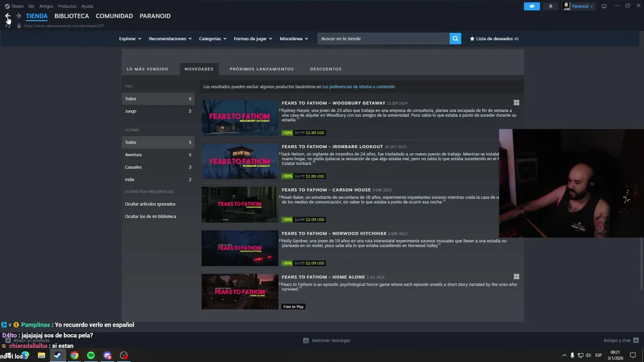Click Windows icon on Home Alone row

(516, 277)
